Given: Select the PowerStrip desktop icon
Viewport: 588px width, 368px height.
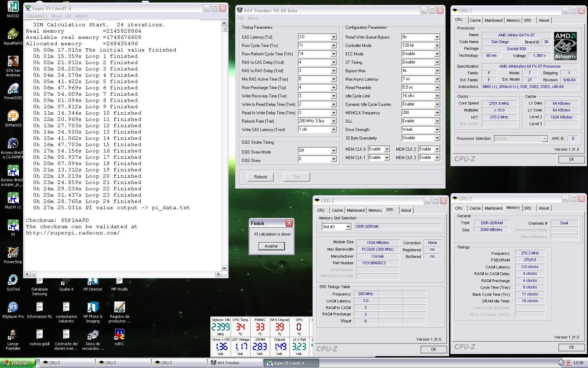Looking at the screenshot, I should (13, 255).
